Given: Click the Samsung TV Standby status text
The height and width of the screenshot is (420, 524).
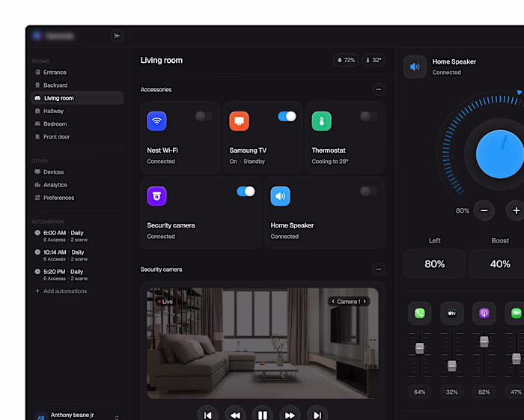Looking at the screenshot, I should click(x=254, y=162).
